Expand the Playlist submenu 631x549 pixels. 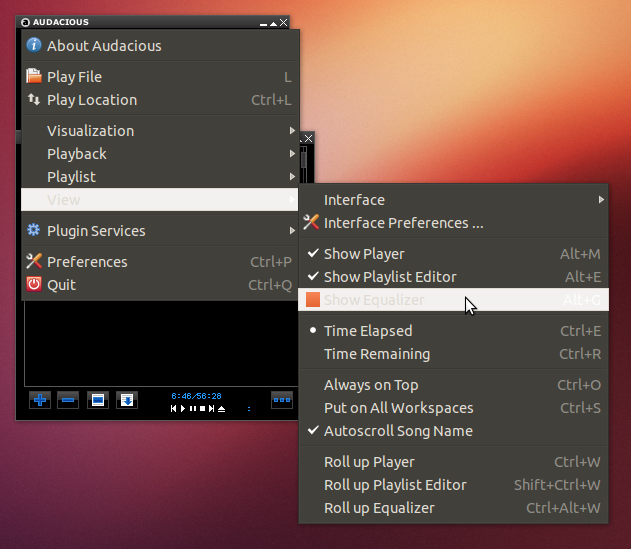tap(160, 177)
